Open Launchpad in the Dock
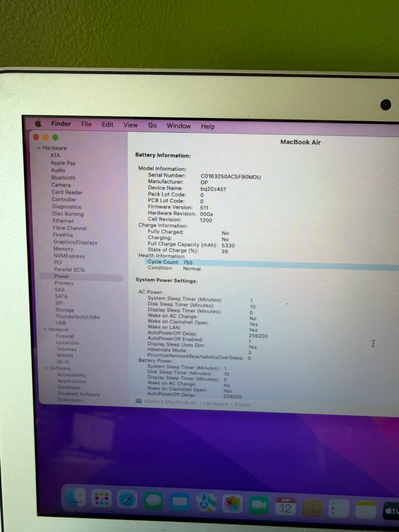The width and height of the screenshot is (399, 532). click(102, 499)
